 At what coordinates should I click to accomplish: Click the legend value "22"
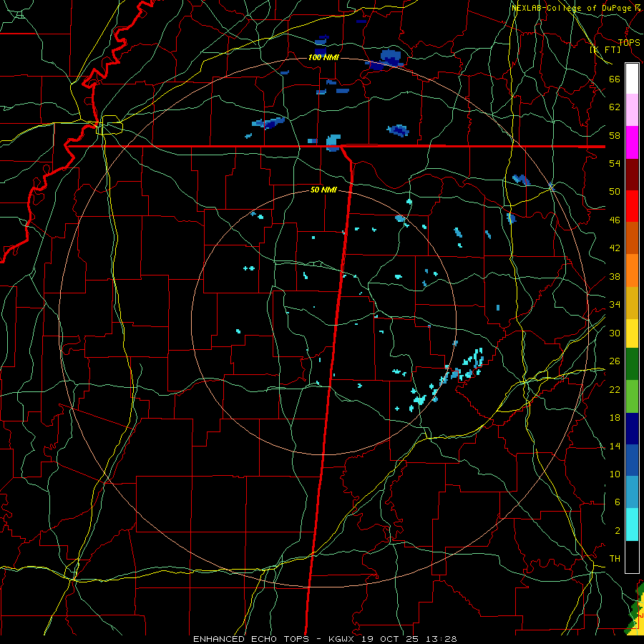(615, 389)
